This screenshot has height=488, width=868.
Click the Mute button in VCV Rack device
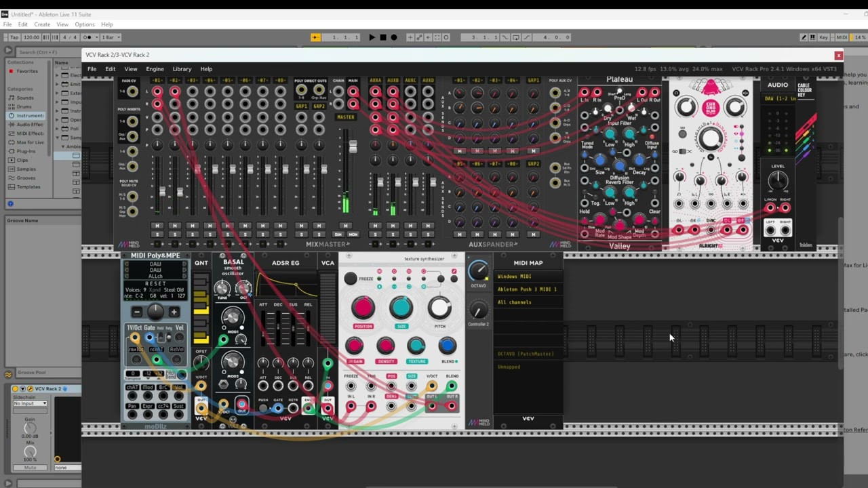pos(30,468)
